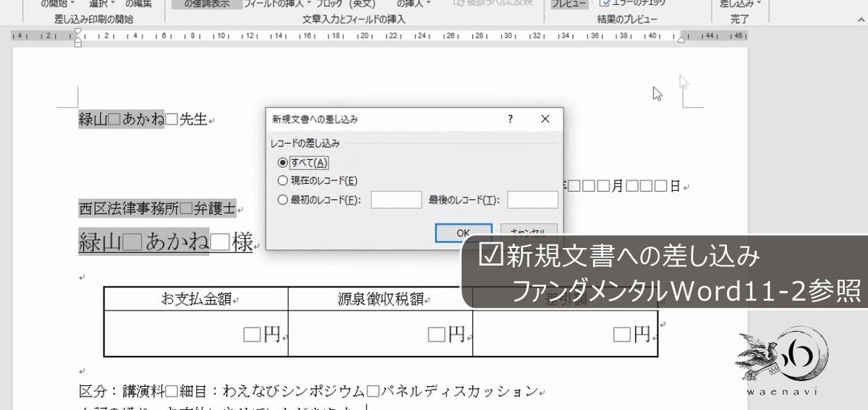
Task: Click the date text 月□□□日
Action: (x=646, y=187)
